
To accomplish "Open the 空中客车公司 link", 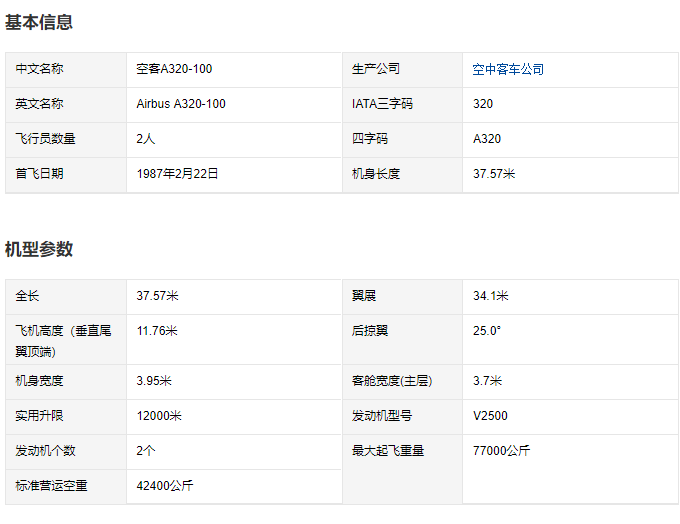I will coord(508,69).
